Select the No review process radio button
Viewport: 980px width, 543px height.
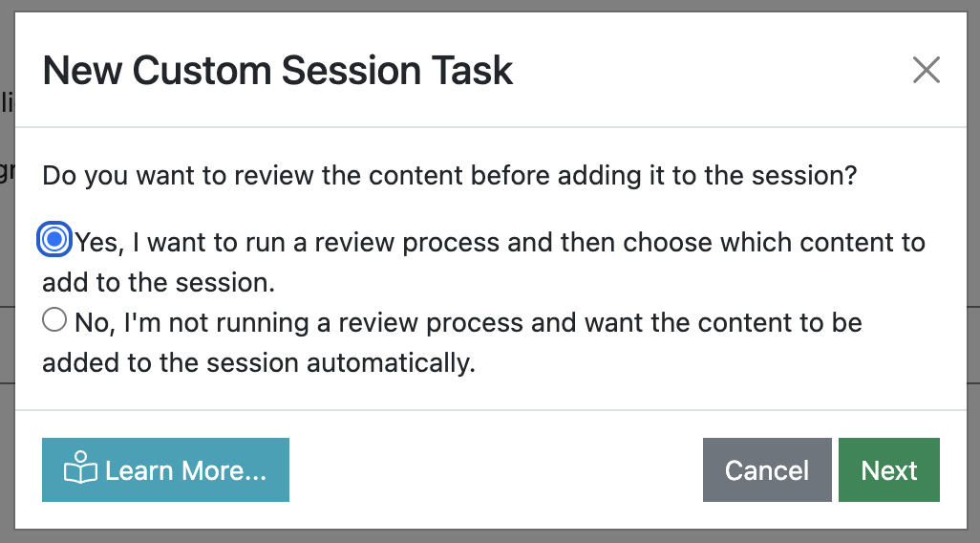point(54,321)
